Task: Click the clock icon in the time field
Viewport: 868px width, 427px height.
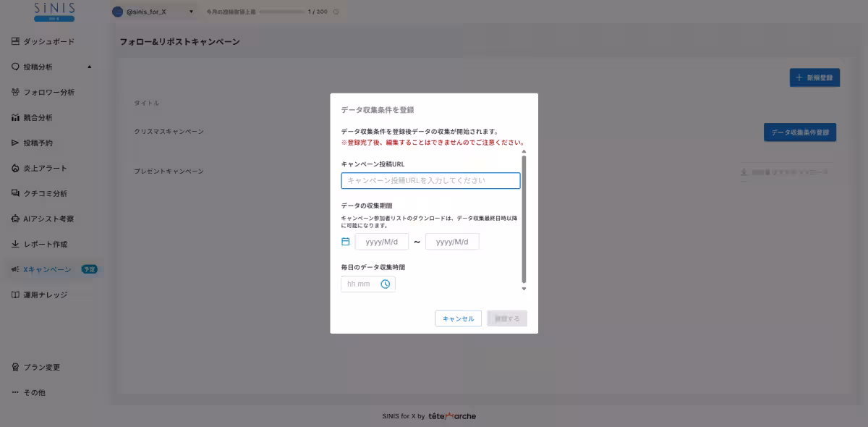Action: 386,284
